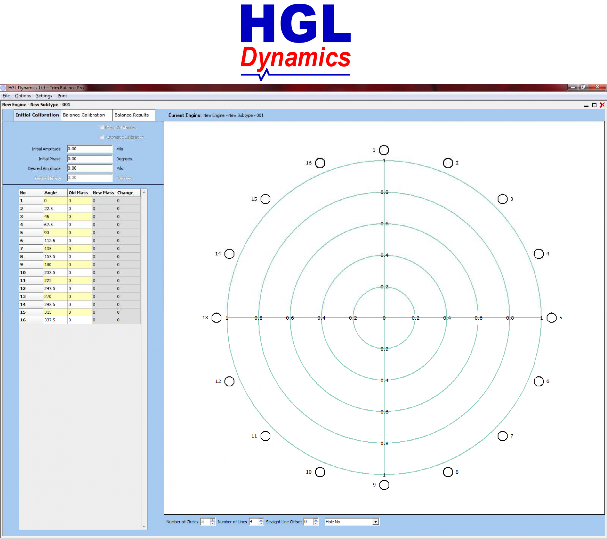Click the table scrollbar up arrow

click(x=144, y=192)
